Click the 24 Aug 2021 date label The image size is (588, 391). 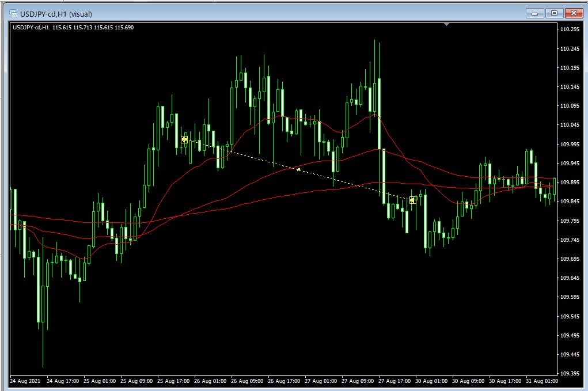(25, 381)
